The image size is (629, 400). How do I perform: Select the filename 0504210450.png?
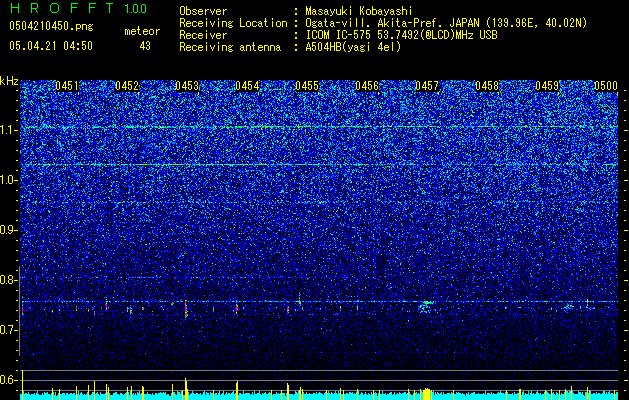click(51, 26)
